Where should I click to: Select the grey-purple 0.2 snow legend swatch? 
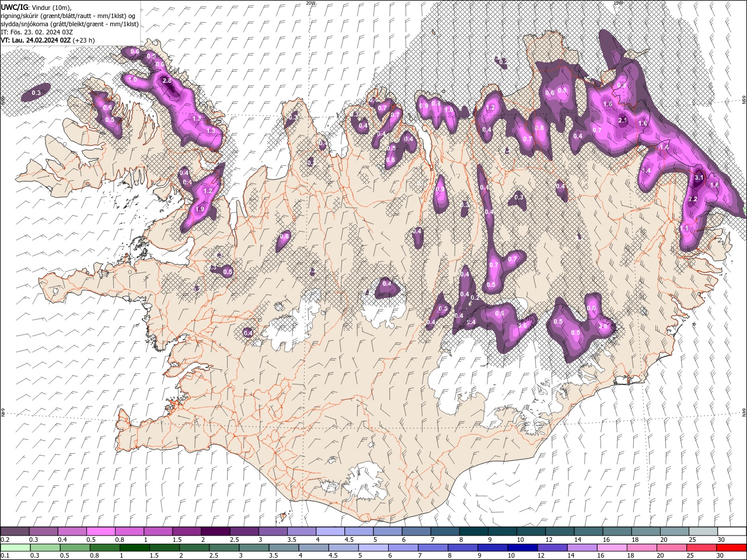point(15,531)
